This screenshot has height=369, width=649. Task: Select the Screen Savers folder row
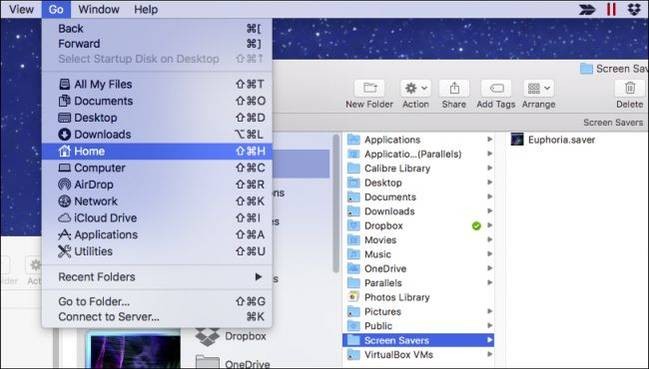coord(418,340)
